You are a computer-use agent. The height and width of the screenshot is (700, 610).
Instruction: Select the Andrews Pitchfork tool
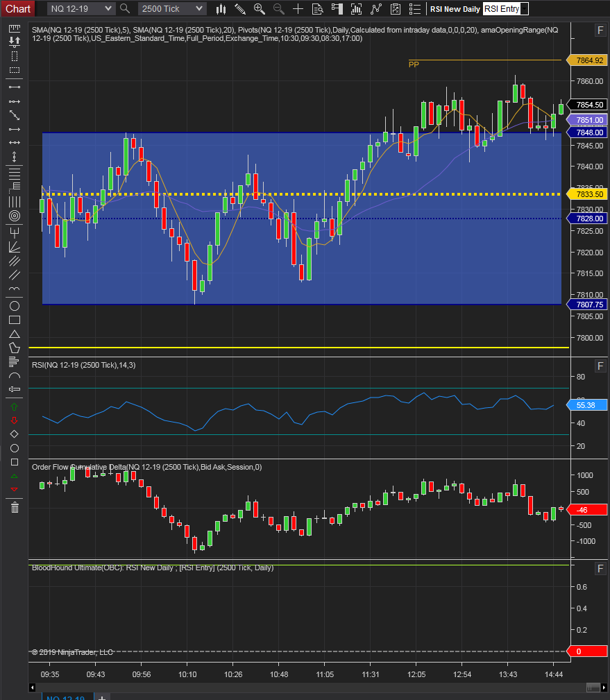tap(15, 232)
